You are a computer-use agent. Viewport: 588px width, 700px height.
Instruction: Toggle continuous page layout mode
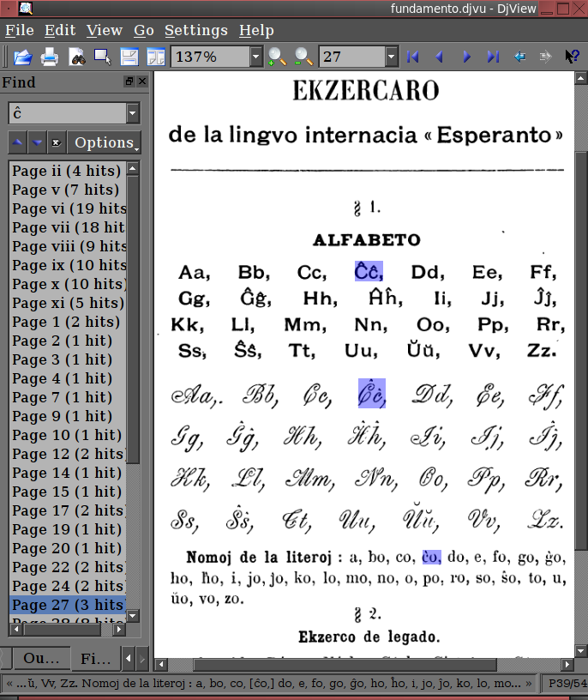pyautogui.click(x=129, y=57)
